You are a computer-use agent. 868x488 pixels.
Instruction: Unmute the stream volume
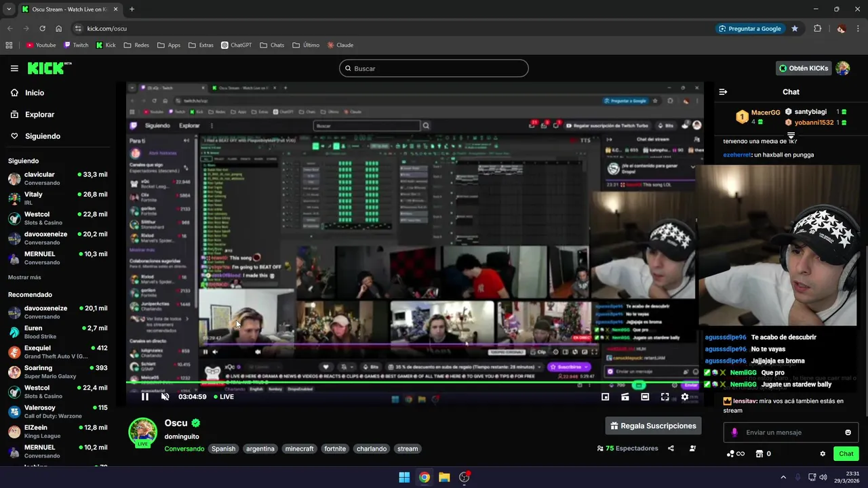tap(165, 396)
